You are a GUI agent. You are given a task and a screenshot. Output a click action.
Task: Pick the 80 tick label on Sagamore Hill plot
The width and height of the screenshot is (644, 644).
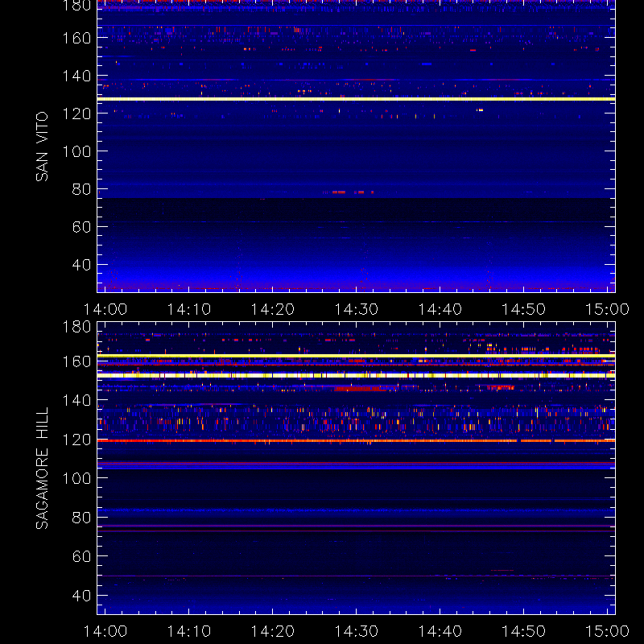point(81,518)
